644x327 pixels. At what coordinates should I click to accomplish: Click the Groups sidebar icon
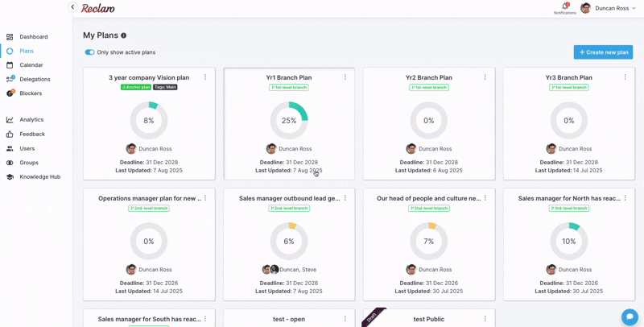(10, 163)
